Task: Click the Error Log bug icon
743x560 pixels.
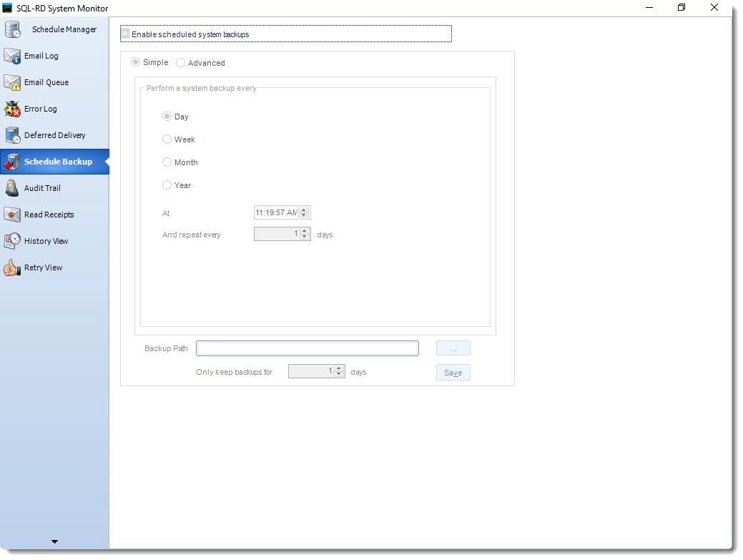Action: point(12,109)
